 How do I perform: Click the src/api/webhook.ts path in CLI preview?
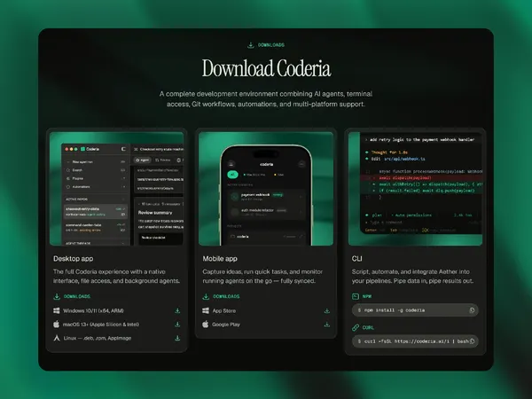(x=404, y=159)
